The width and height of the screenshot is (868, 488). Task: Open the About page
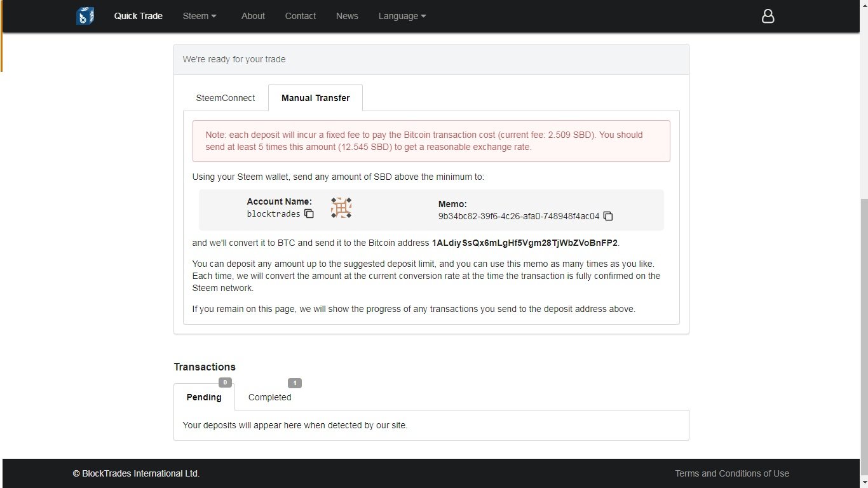tap(253, 16)
